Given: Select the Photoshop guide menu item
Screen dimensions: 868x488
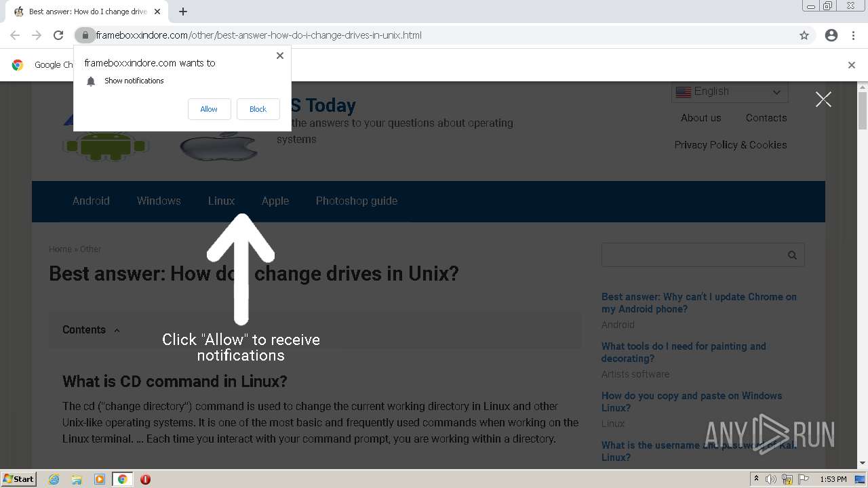Looking at the screenshot, I should tap(357, 201).
